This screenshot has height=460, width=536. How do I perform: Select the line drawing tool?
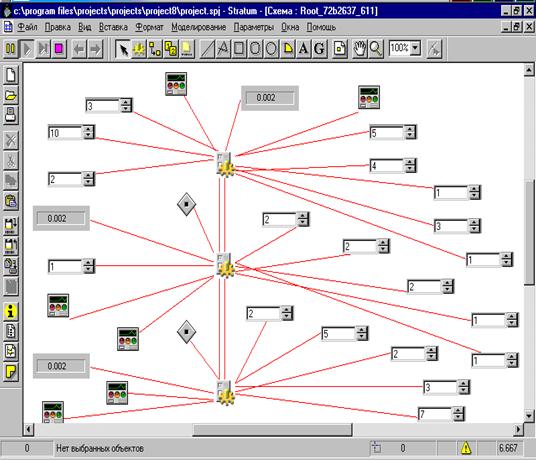click(x=206, y=49)
